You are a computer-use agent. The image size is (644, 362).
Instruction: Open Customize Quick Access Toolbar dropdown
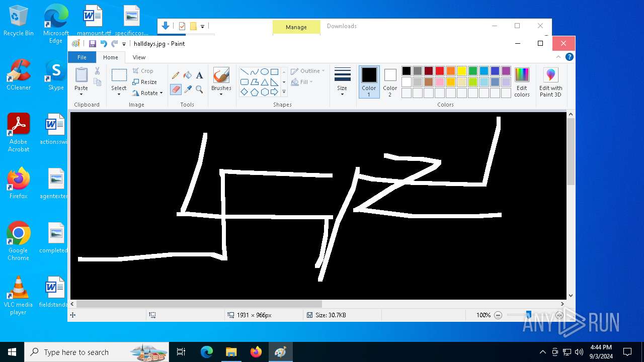click(x=124, y=44)
